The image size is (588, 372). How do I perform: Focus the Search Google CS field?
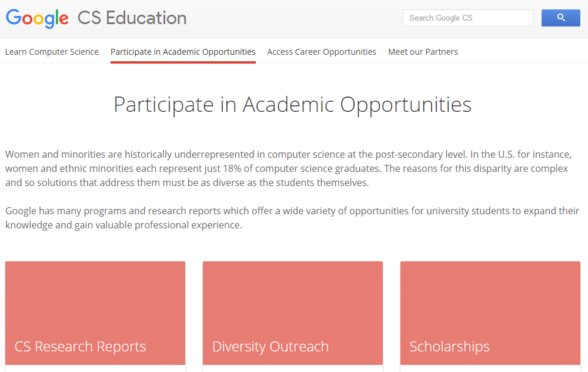pos(467,18)
